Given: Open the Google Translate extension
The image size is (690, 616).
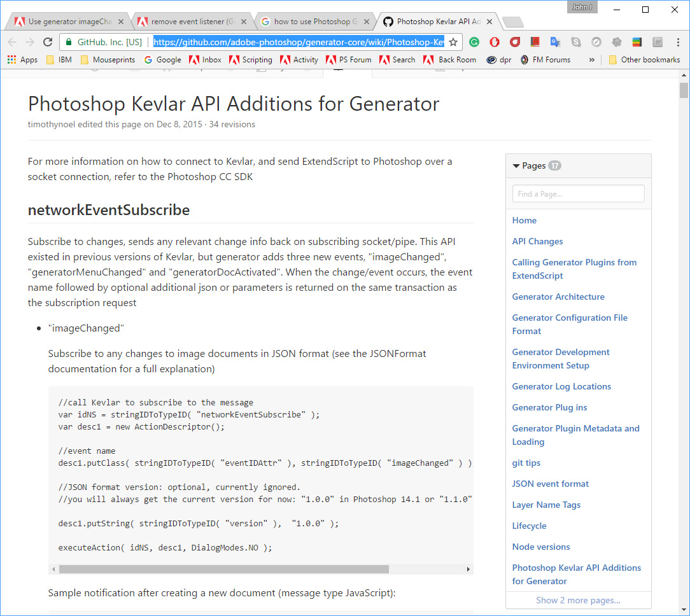Looking at the screenshot, I should tap(555, 42).
